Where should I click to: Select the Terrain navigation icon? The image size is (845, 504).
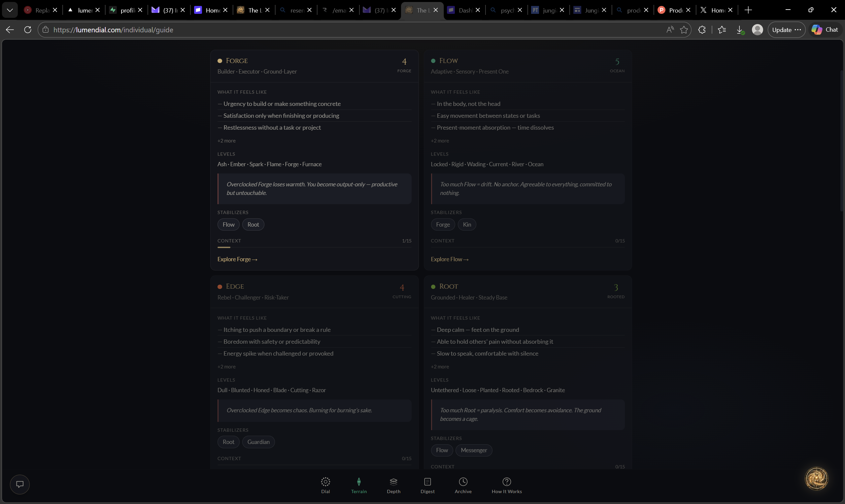pos(358,482)
